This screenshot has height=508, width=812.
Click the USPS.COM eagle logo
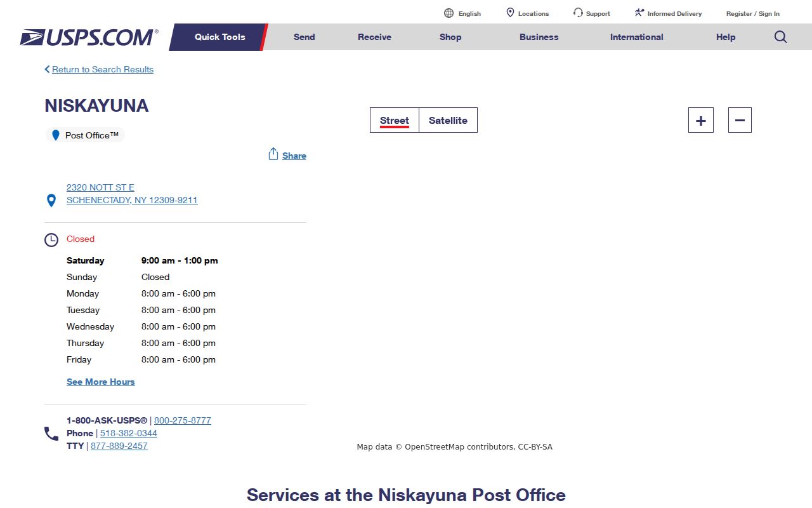89,37
